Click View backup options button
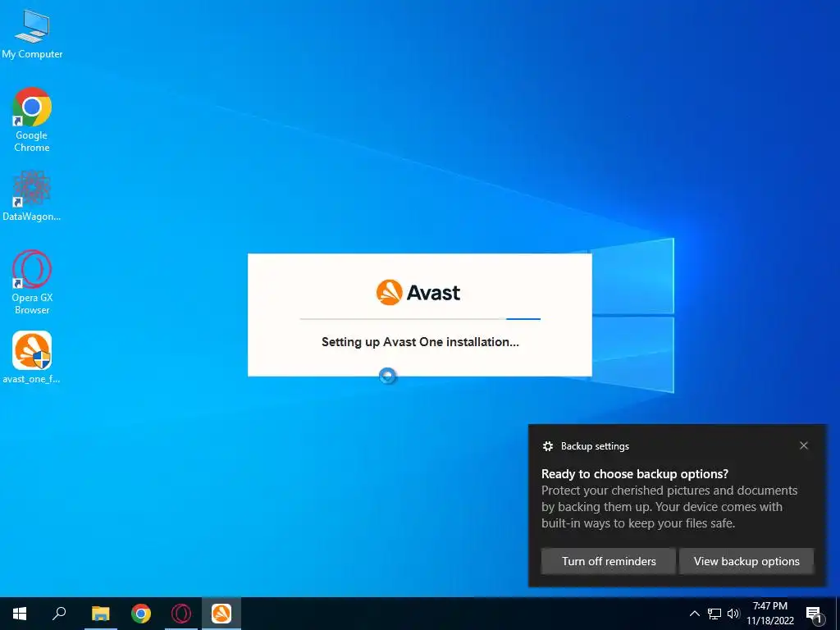 tap(746, 561)
